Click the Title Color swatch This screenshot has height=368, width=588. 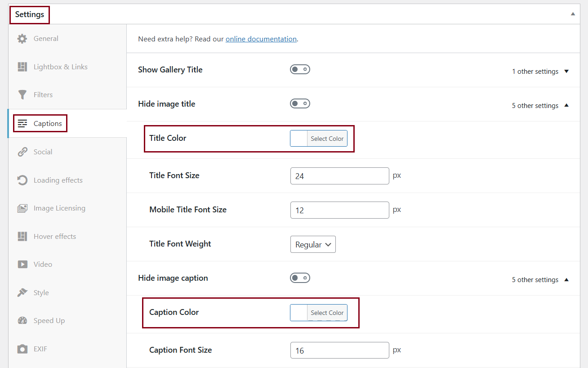(x=299, y=139)
